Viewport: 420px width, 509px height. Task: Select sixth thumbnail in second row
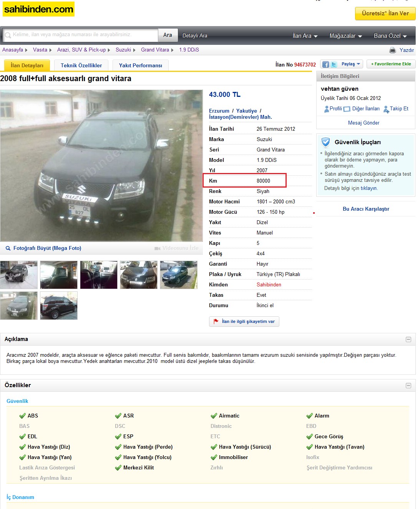[19, 306]
